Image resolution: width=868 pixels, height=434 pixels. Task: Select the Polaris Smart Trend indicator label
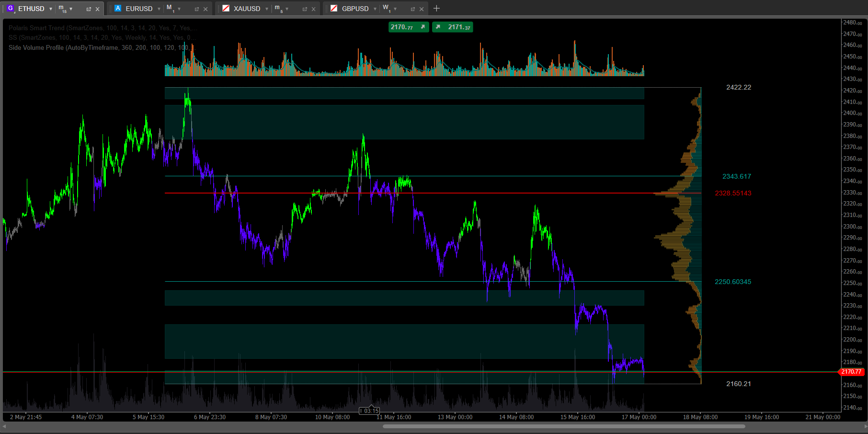pos(103,28)
